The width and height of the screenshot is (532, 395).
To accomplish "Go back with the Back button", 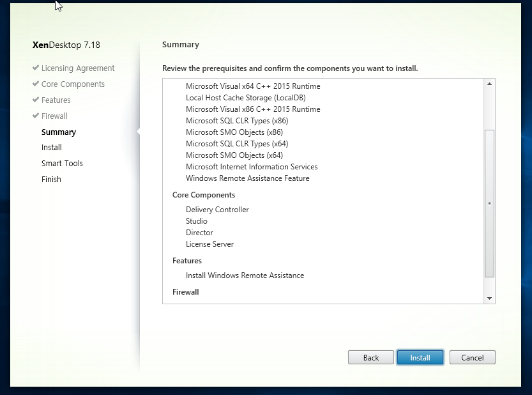I will point(371,358).
